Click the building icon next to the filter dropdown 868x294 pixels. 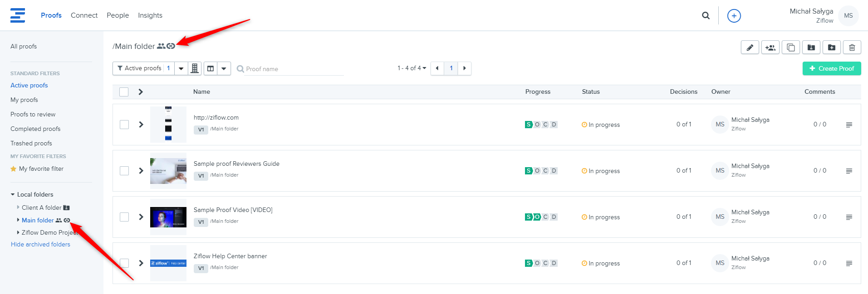(195, 68)
